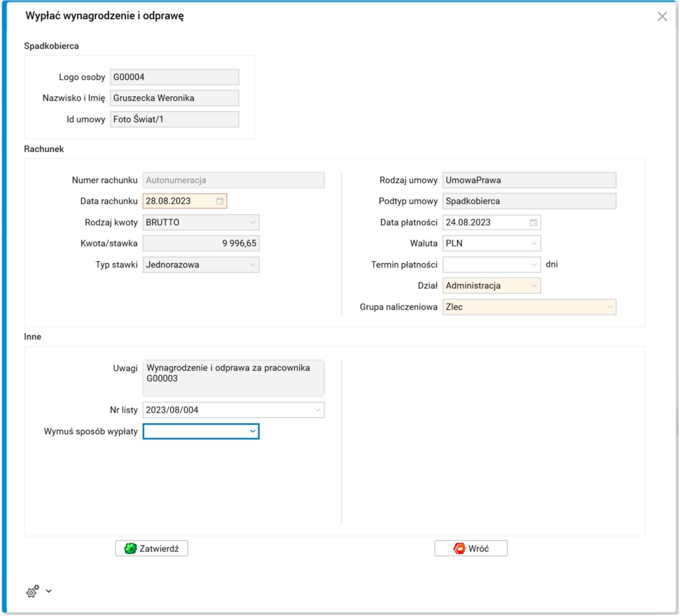Open calendar picker for Data płatności
680x616 pixels.
point(533,223)
